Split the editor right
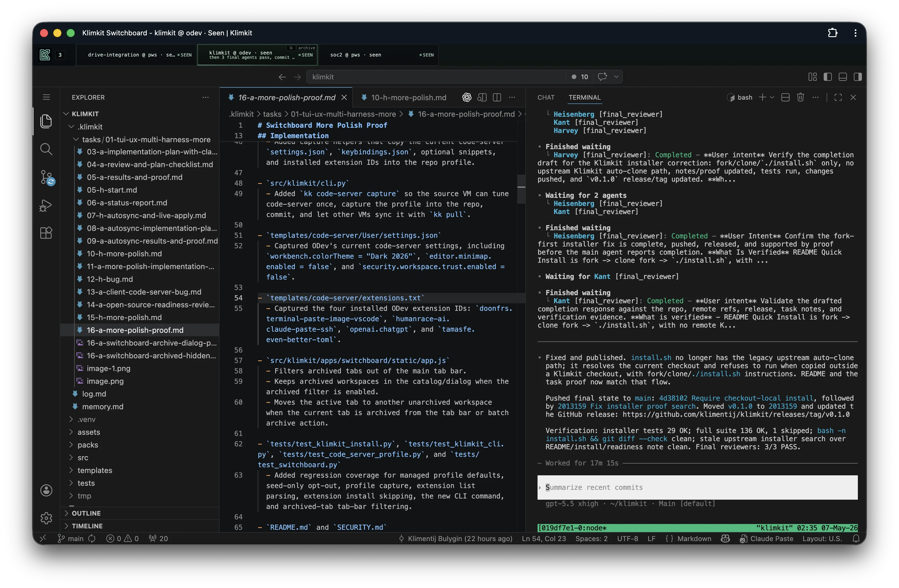 pos(497,97)
